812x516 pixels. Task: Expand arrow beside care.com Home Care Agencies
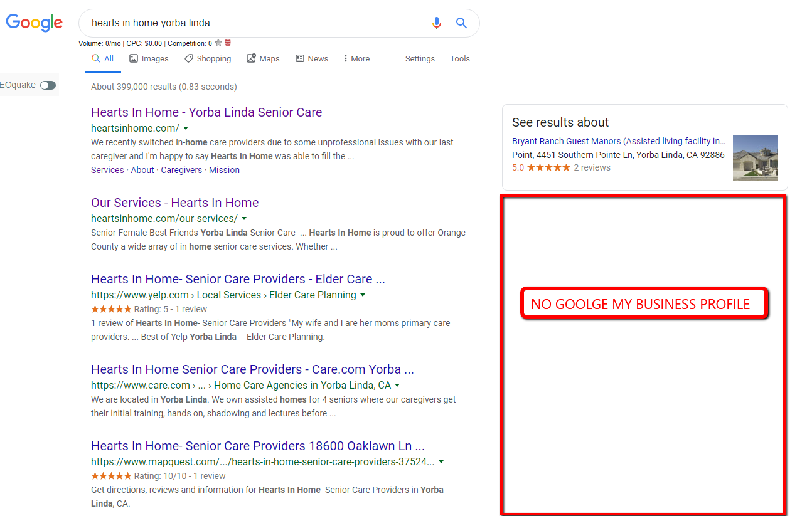397,386
